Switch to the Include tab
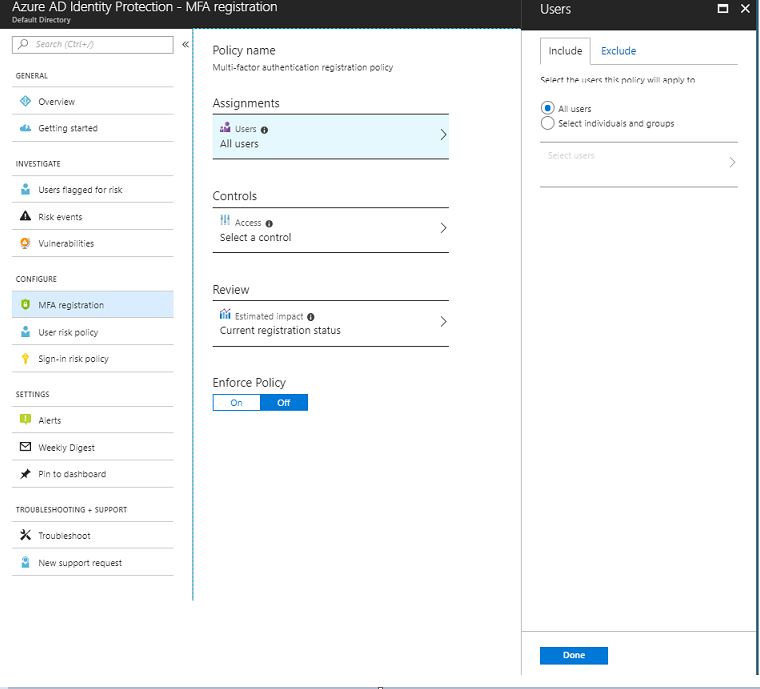760x689 pixels. (565, 51)
